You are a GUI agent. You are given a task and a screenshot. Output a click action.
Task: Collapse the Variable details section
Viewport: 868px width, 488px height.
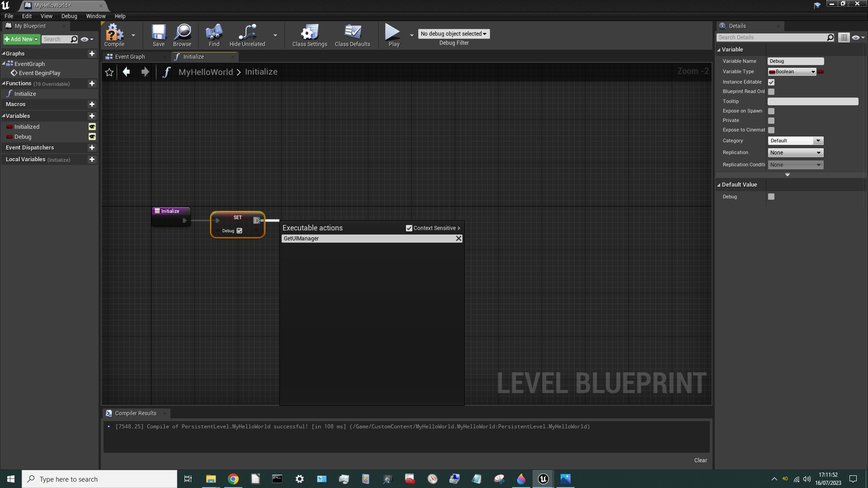click(719, 50)
